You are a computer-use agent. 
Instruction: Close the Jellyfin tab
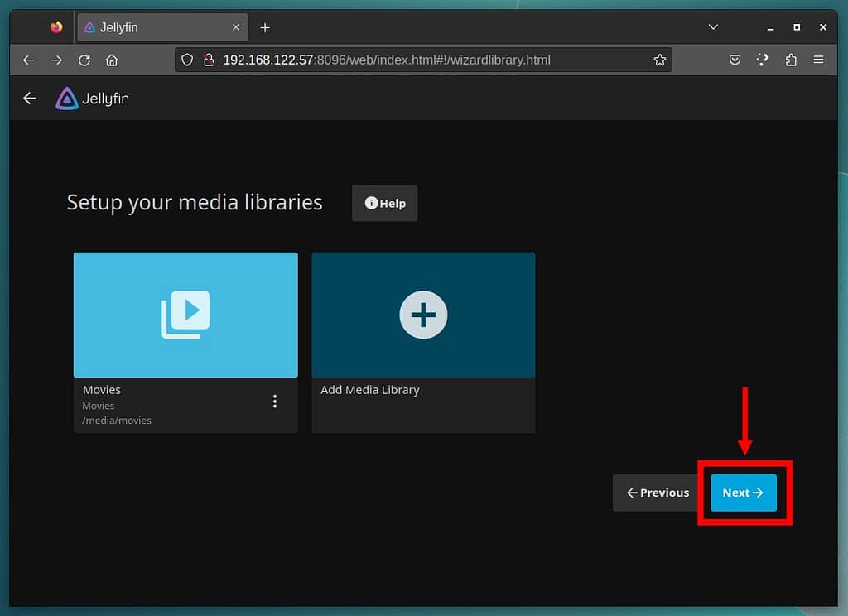(235, 27)
